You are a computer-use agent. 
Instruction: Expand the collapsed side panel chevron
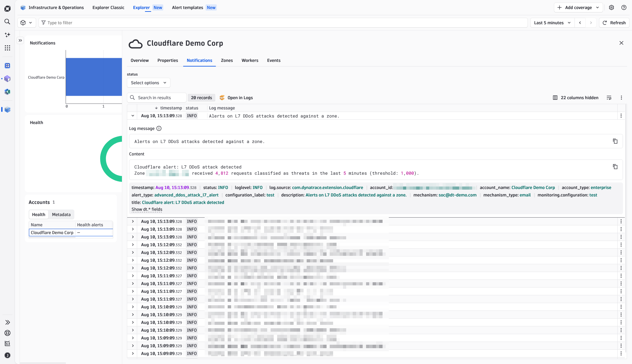tap(20, 40)
